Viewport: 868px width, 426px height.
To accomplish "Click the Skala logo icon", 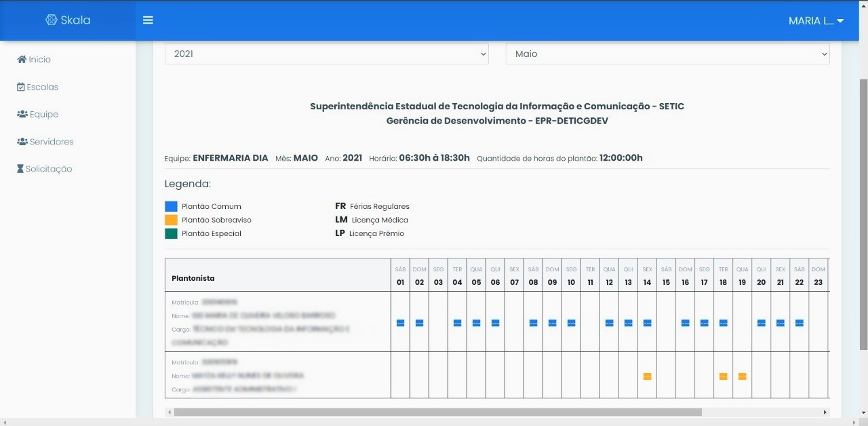I will pyautogui.click(x=51, y=20).
